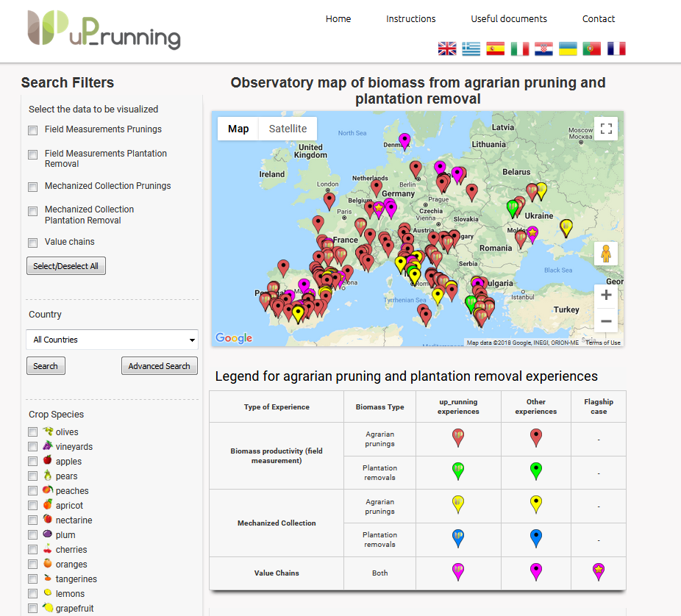Viewport: 681px width, 616px height.
Task: Click the red marker north of Slovakia
Action: (x=471, y=192)
